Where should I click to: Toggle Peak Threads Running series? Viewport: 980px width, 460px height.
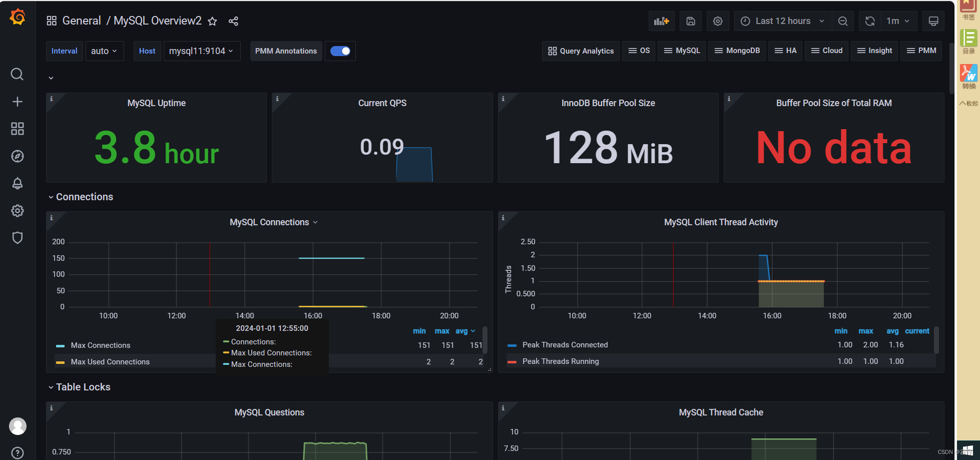pos(561,361)
